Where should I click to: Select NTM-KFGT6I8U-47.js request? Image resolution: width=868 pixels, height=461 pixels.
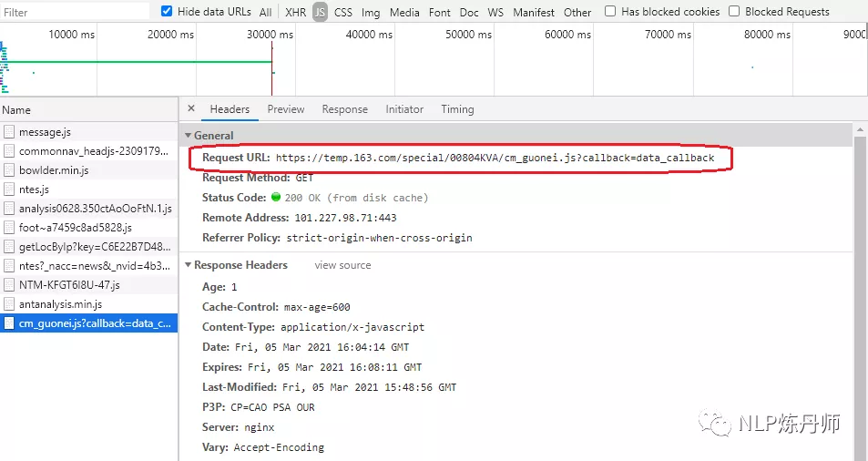(x=88, y=285)
